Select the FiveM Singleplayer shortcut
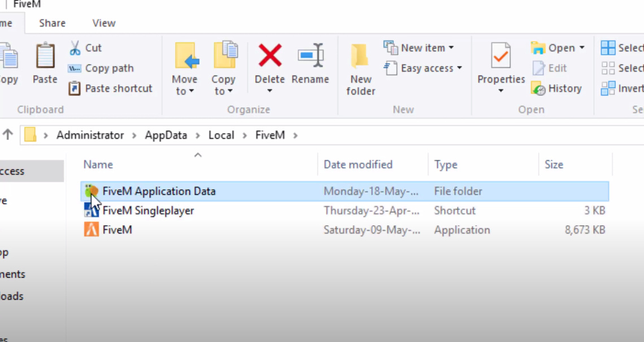The height and width of the screenshot is (342, 644). pos(148,211)
